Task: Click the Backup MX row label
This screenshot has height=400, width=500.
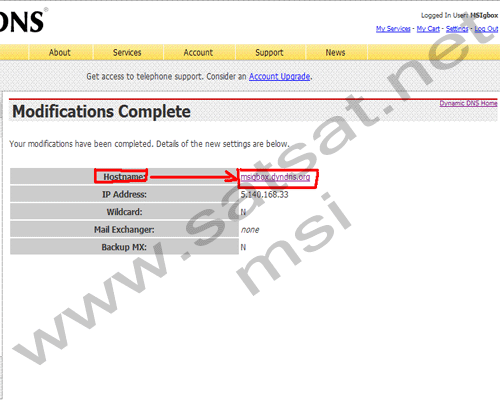Action: [124, 247]
